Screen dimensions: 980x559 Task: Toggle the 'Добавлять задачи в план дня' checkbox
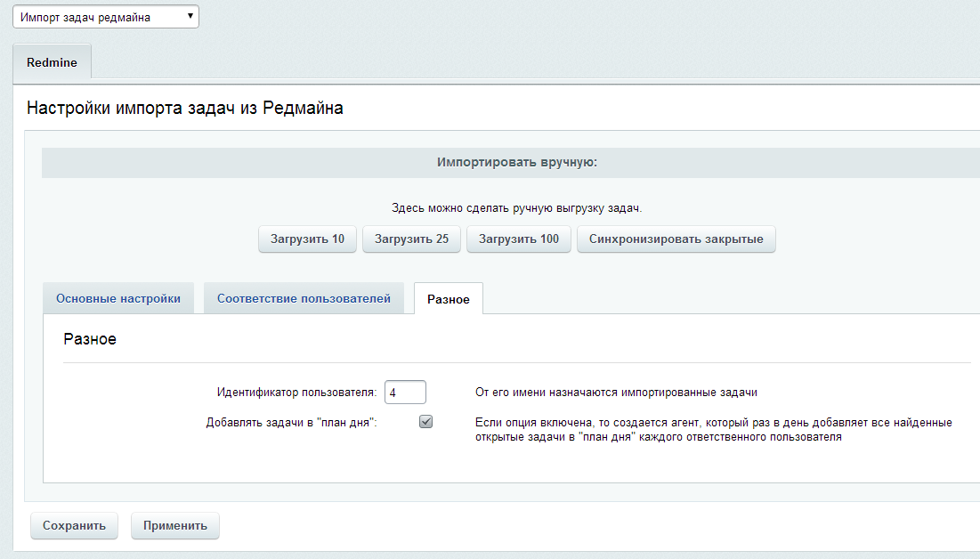point(425,422)
